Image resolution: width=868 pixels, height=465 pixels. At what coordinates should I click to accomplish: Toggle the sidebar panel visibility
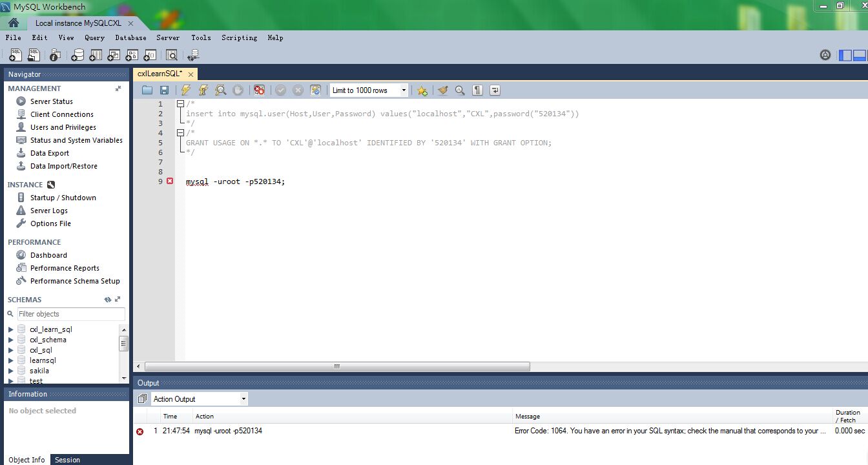[845, 55]
